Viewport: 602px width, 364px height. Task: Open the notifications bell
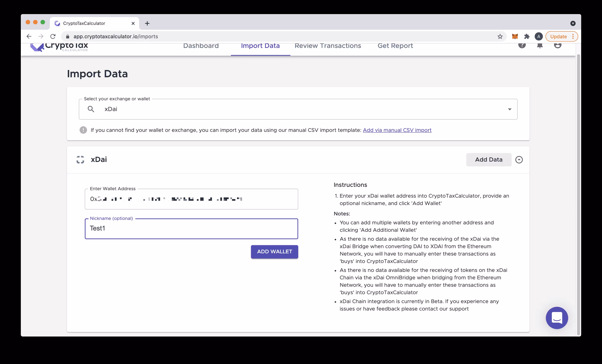[x=540, y=45]
